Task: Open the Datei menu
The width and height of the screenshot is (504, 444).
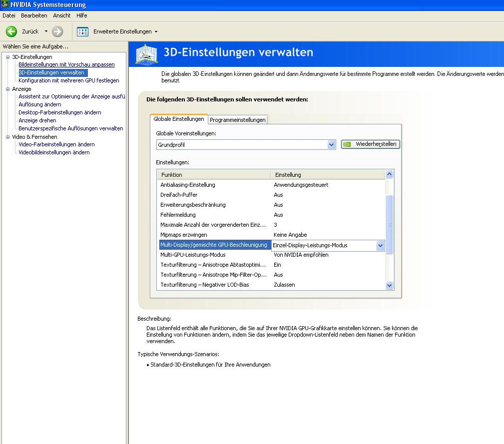Action: pos(9,15)
